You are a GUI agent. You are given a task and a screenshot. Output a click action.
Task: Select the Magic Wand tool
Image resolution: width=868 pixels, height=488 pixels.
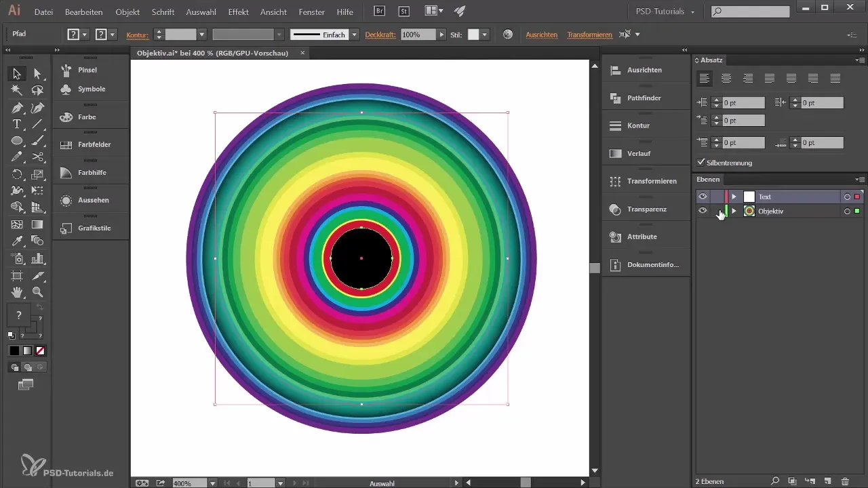[17, 90]
